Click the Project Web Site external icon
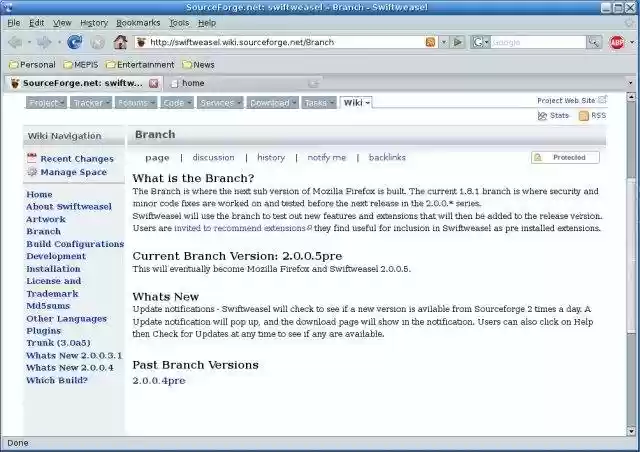Image resolution: width=640 pixels, height=452 pixels. [x=602, y=99]
